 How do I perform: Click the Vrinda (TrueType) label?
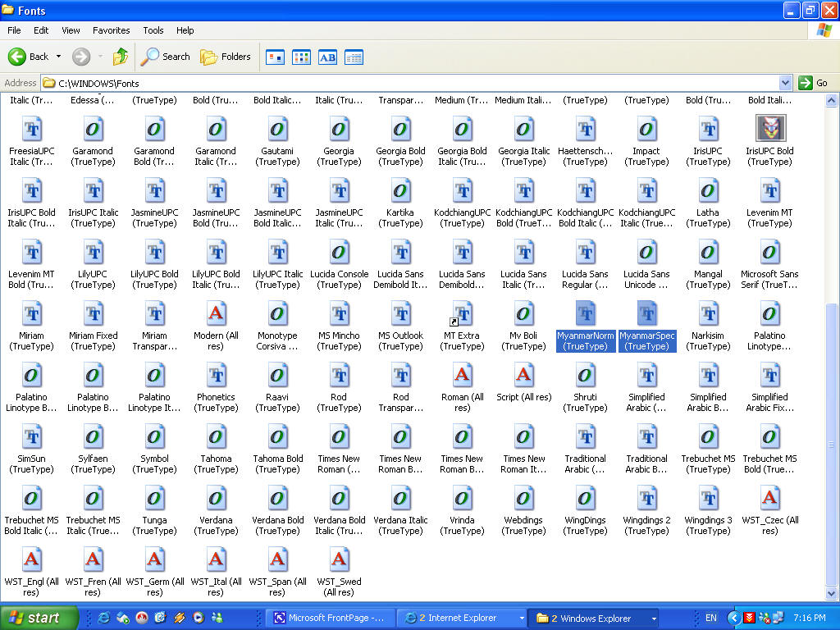[x=462, y=526]
